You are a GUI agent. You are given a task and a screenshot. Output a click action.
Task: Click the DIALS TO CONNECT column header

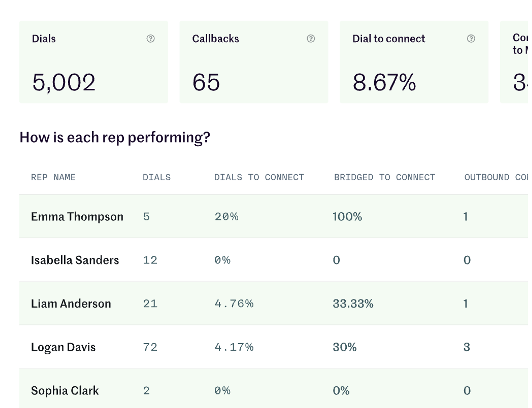[259, 177]
